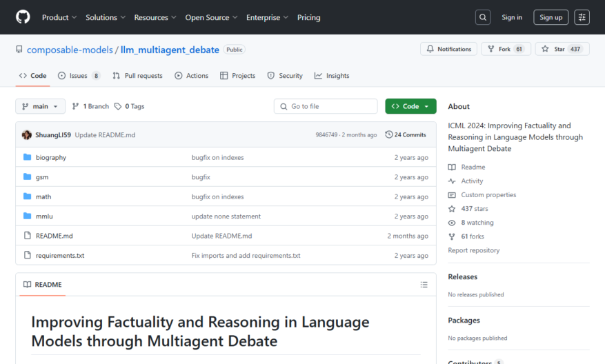Switch to the Issues tab

(x=79, y=76)
